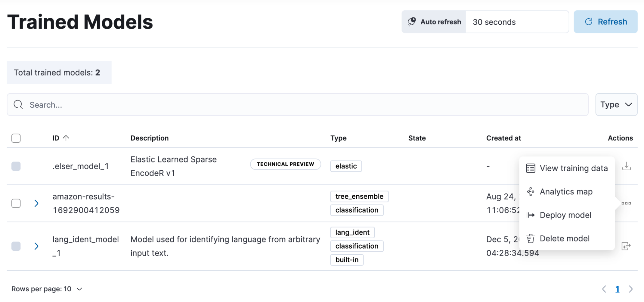The image size is (644, 302).
Task: Choose Deploy model from the actions menu
Action: (565, 215)
